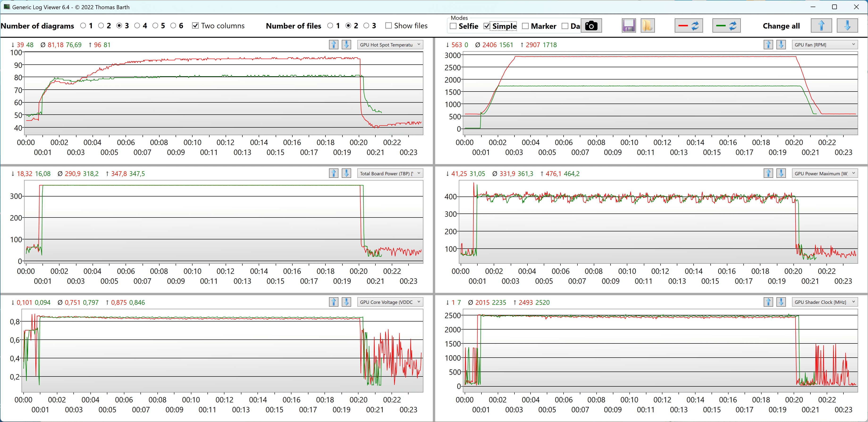
Task: Click temperature average values 81,18 76,69
Action: point(64,45)
